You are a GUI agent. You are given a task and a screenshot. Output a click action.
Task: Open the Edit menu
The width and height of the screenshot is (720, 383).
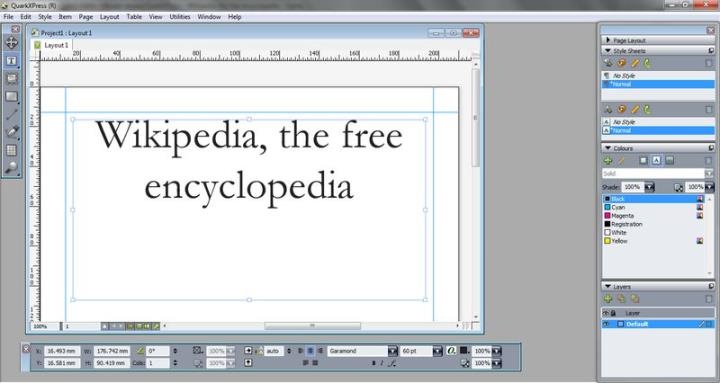pyautogui.click(x=26, y=17)
